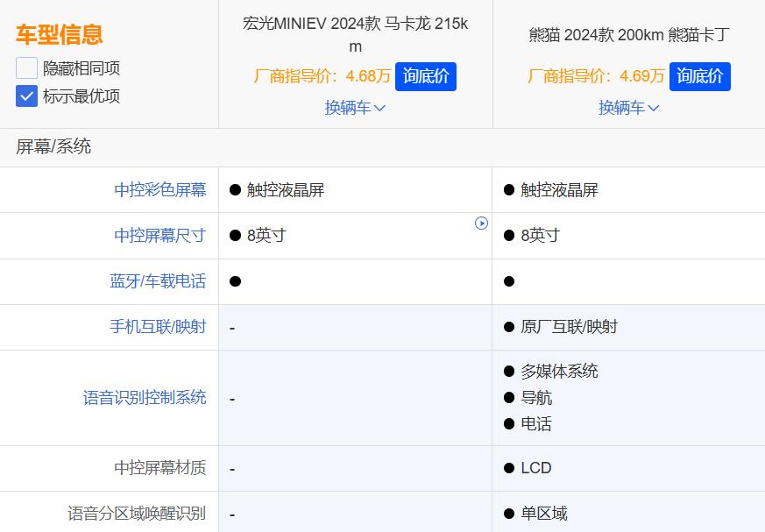Expand 换辆车 dropdown for 宏光MINIEV

tap(355, 108)
